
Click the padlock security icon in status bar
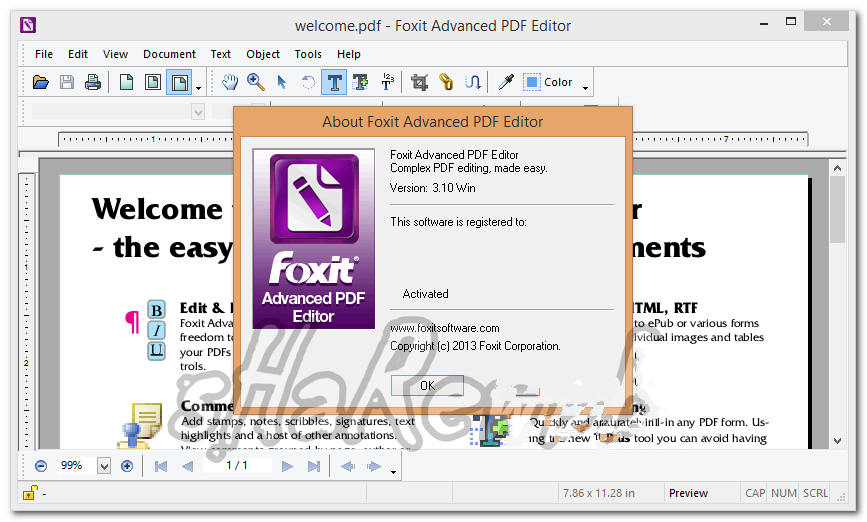point(30,492)
